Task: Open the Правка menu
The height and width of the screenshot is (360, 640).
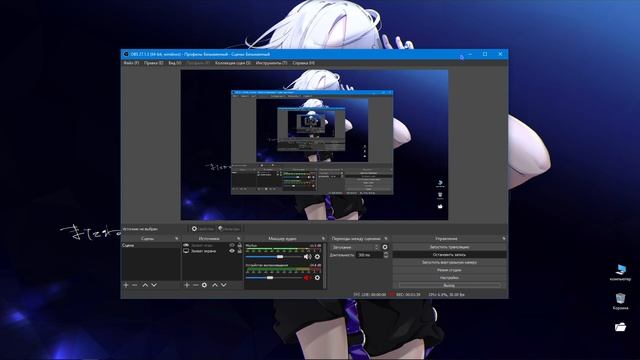Action: tap(153, 63)
